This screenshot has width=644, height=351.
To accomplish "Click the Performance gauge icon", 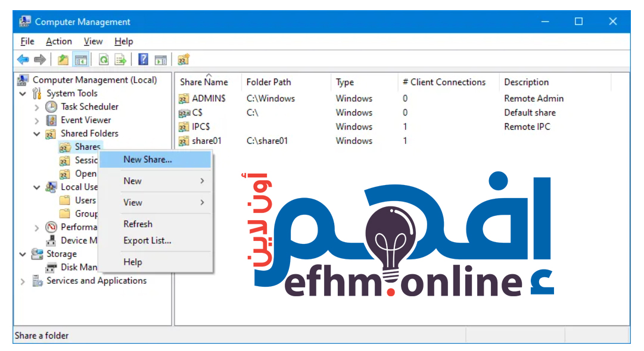I will point(51,227).
